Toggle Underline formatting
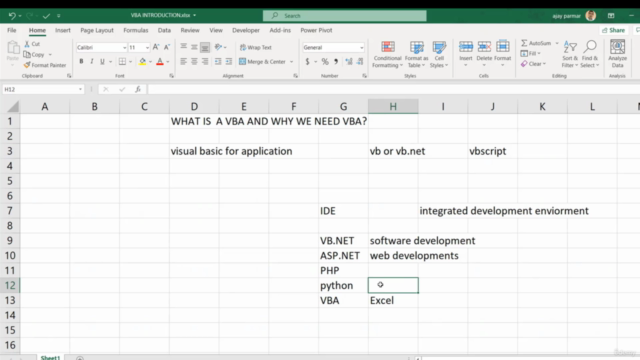 pyautogui.click(x=102, y=62)
